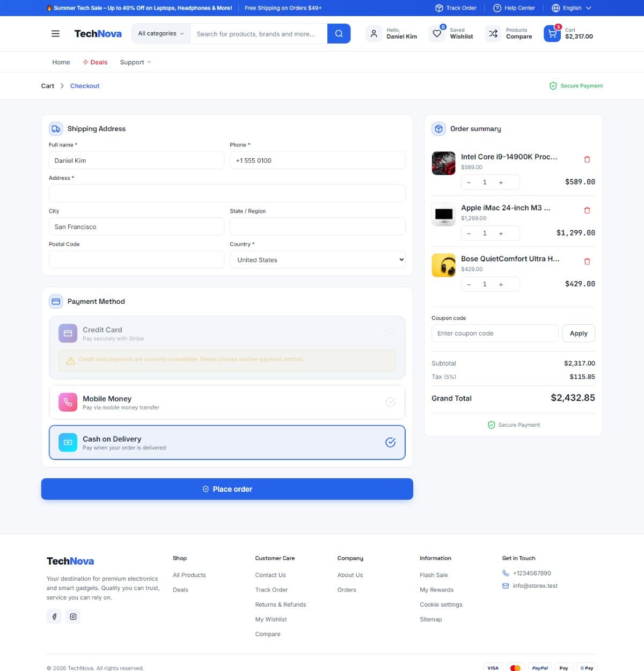
Task: Open the shopping cart icon
Action: (x=552, y=34)
